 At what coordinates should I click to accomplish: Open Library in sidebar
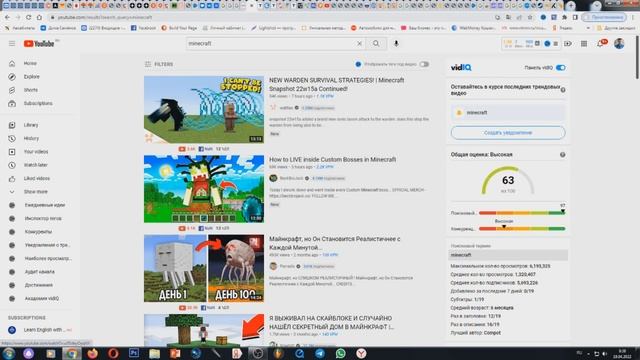point(31,125)
